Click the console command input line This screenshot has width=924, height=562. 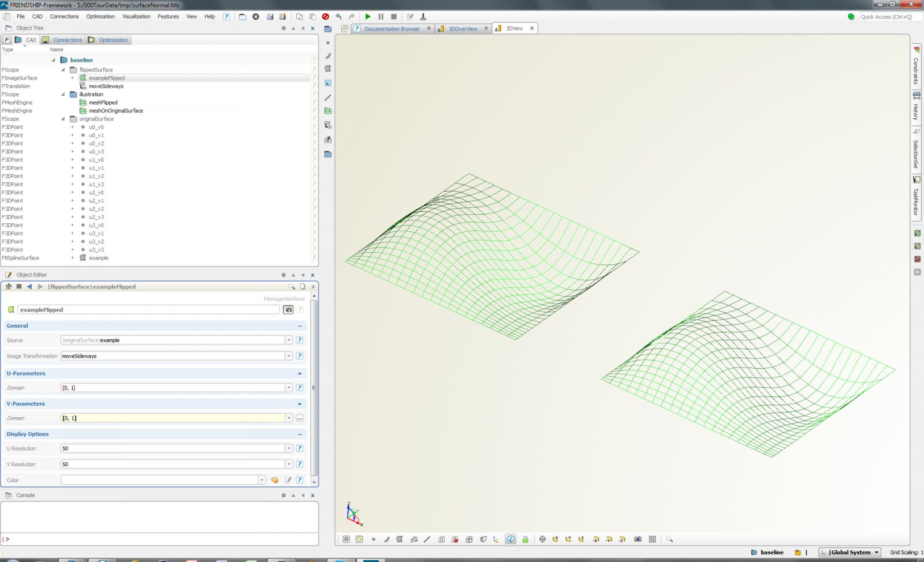point(159,539)
